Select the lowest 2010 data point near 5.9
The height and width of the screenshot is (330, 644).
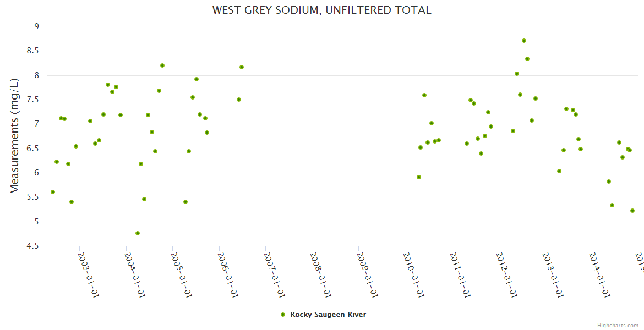419,177
